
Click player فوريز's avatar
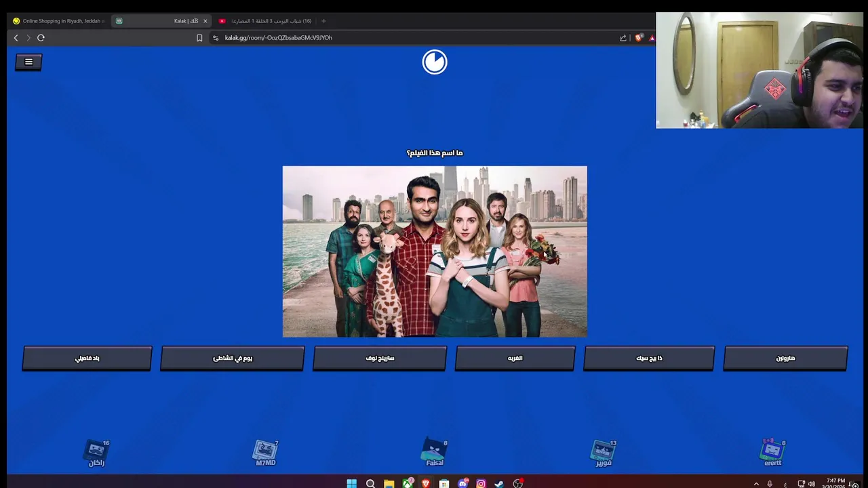coord(603,449)
